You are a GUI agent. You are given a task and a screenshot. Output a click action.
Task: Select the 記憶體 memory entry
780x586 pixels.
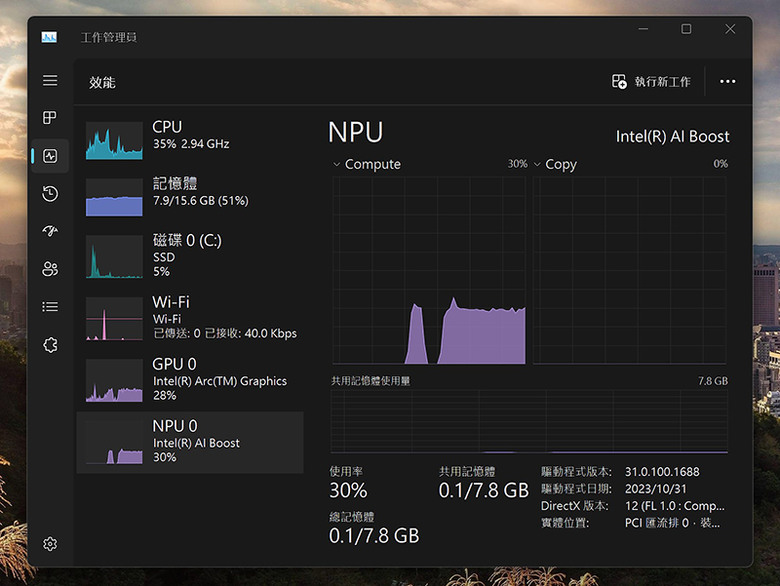(190, 197)
